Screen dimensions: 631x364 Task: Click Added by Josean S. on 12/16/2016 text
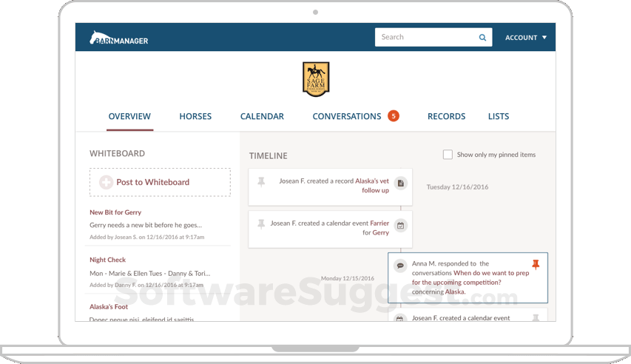[x=147, y=237]
